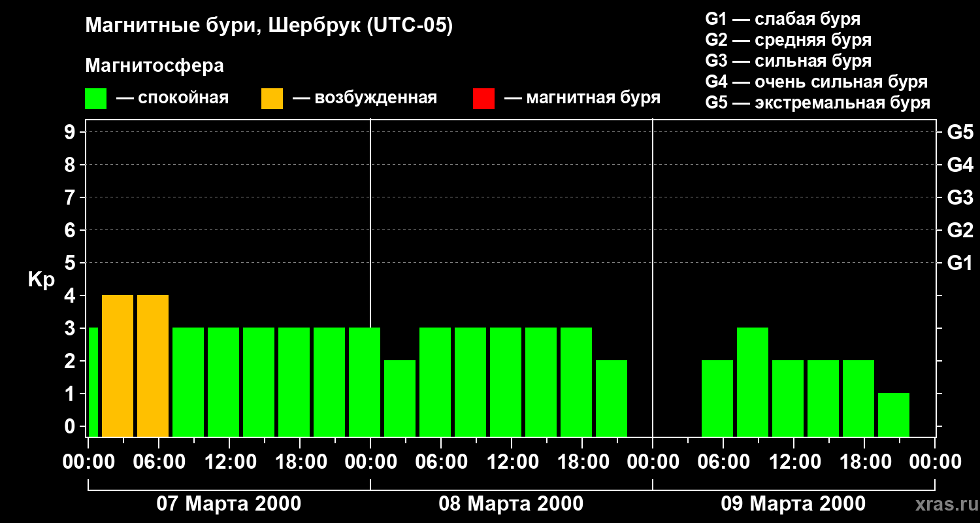Click the '06:00' time label under 07 Марта

(159, 462)
